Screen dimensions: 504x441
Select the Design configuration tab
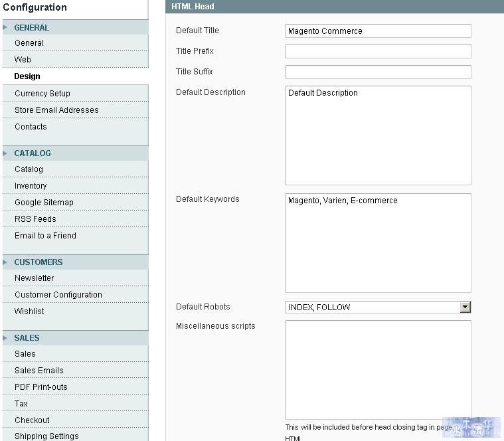(x=75, y=76)
